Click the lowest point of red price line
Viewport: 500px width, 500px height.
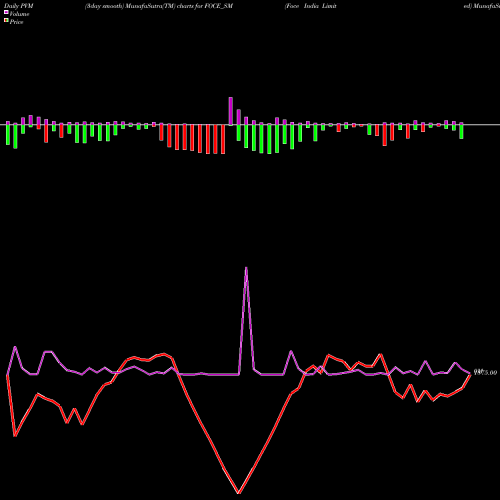pos(239,493)
